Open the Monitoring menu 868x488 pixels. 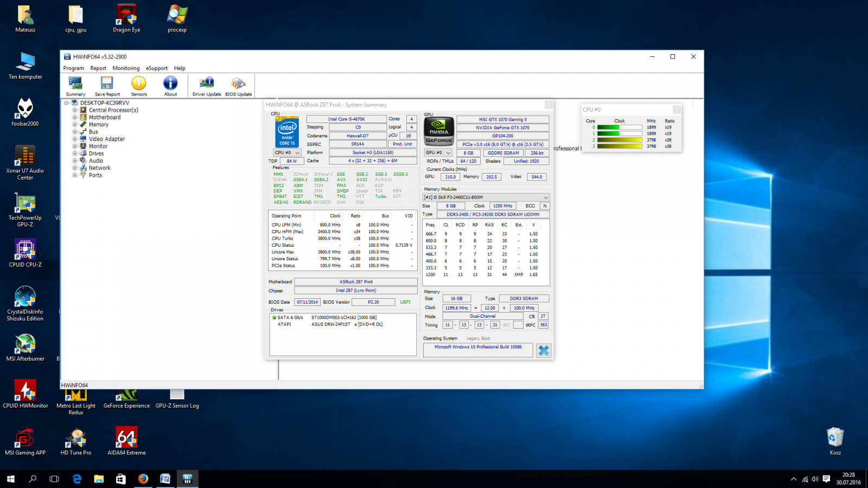point(126,68)
